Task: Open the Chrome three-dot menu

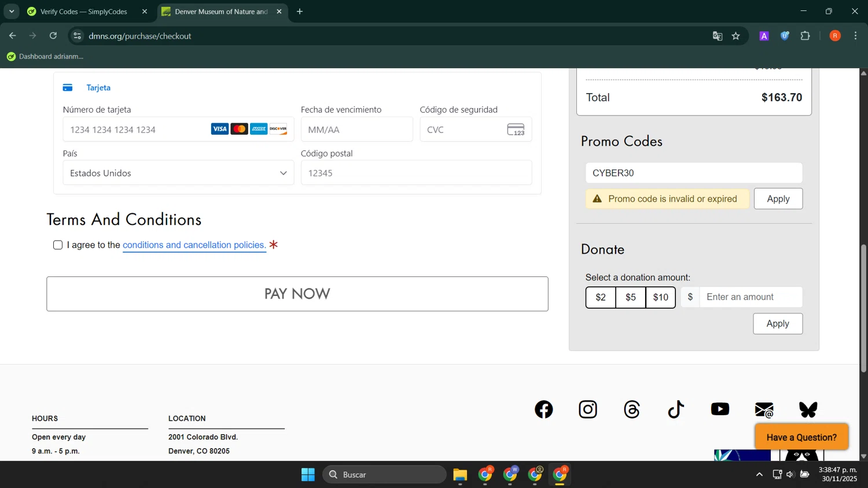Action: click(x=856, y=36)
